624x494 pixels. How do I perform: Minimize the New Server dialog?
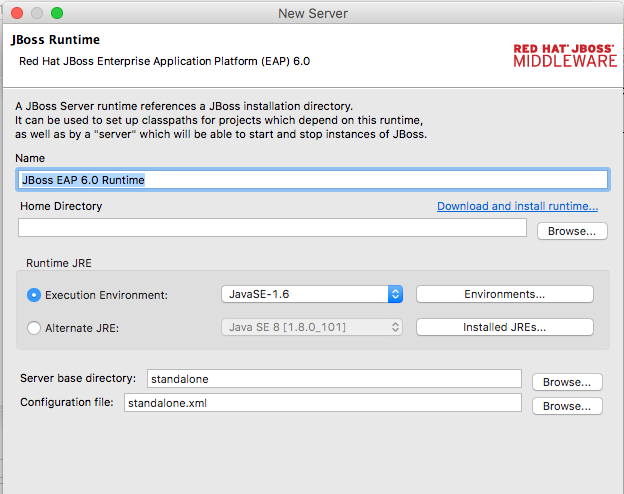[x=35, y=13]
